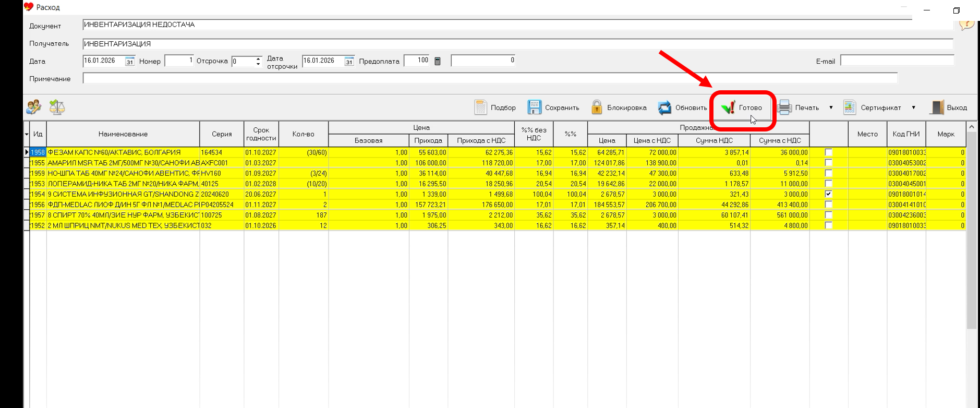Open the calendar picker for Дата field
Viewport: 980px width, 408px height.
coord(130,62)
